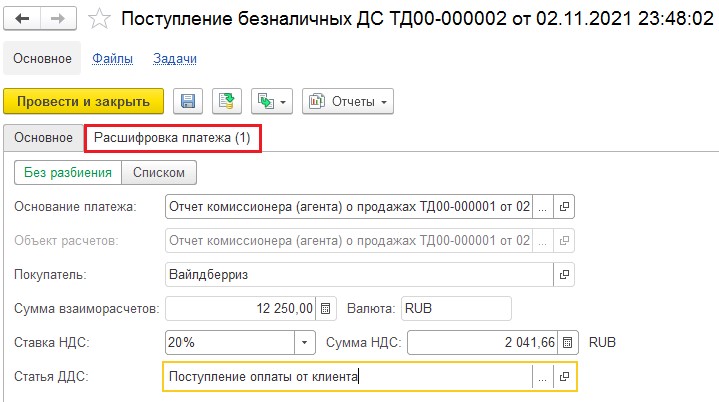Post the document using the green arrow icon

(x=227, y=101)
